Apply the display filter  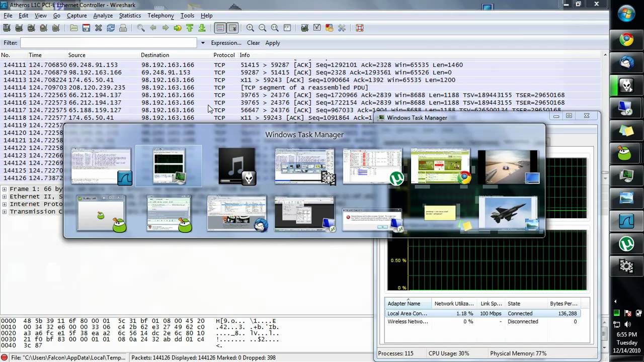point(273,43)
